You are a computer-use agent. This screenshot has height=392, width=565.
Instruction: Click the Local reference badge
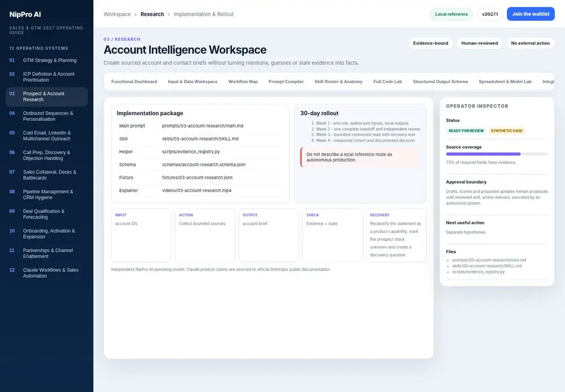pos(451,14)
